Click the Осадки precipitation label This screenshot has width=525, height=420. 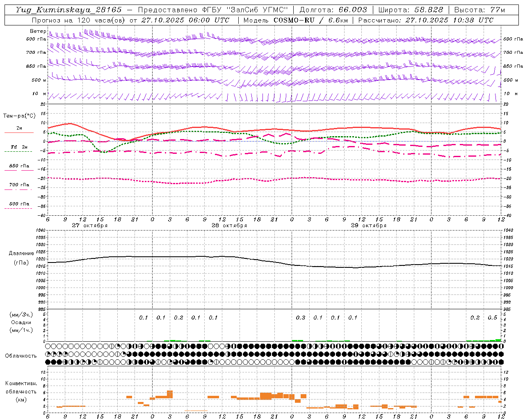(21, 322)
